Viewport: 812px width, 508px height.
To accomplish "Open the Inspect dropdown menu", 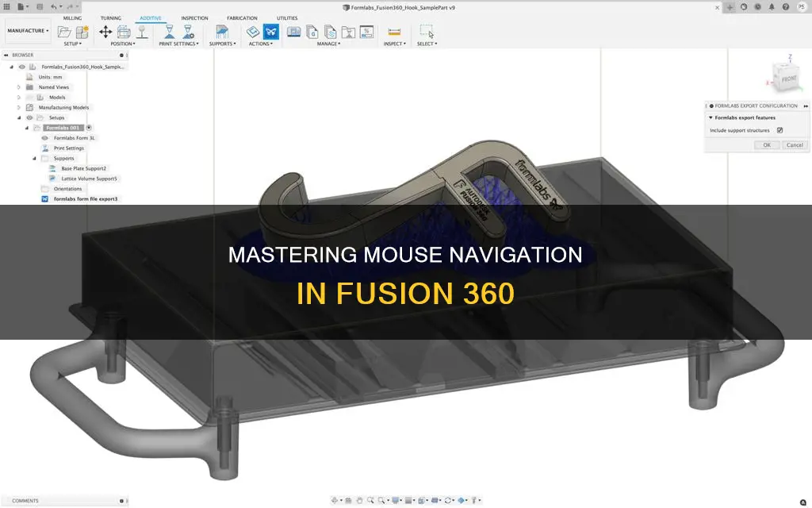I will [395, 44].
